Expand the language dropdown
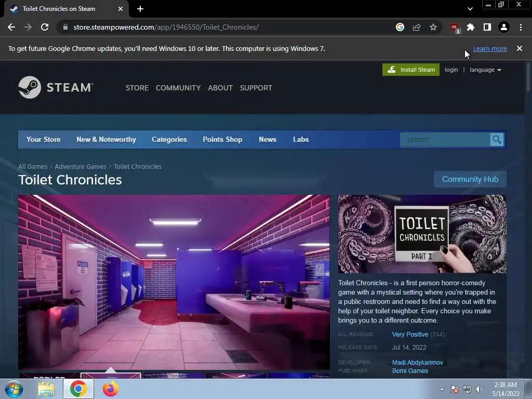 485,70
